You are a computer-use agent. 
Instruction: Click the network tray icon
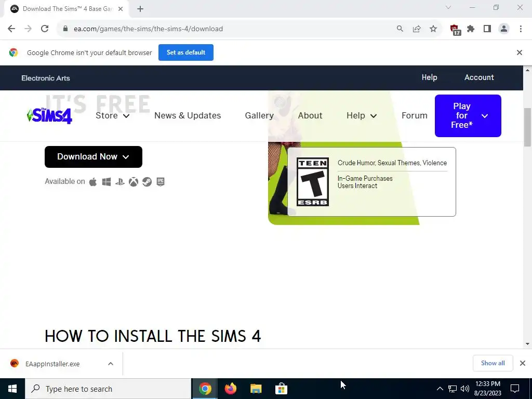453,389
